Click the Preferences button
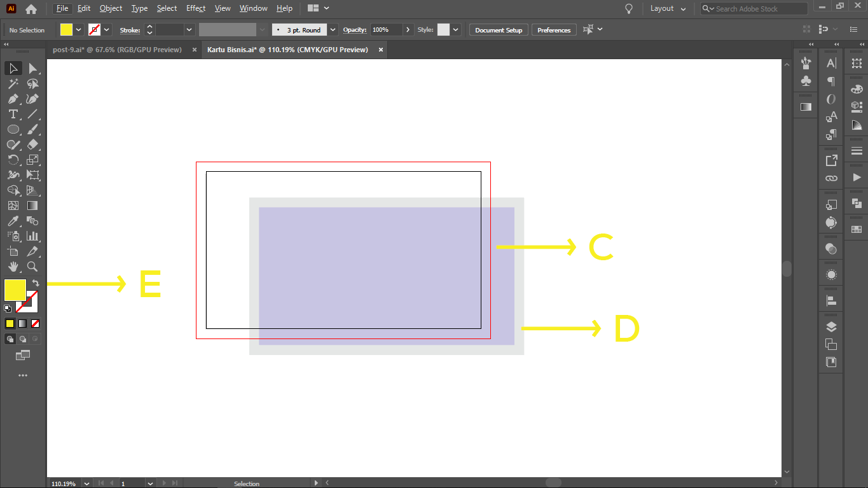Screen dimensions: 868x488 (554, 30)
